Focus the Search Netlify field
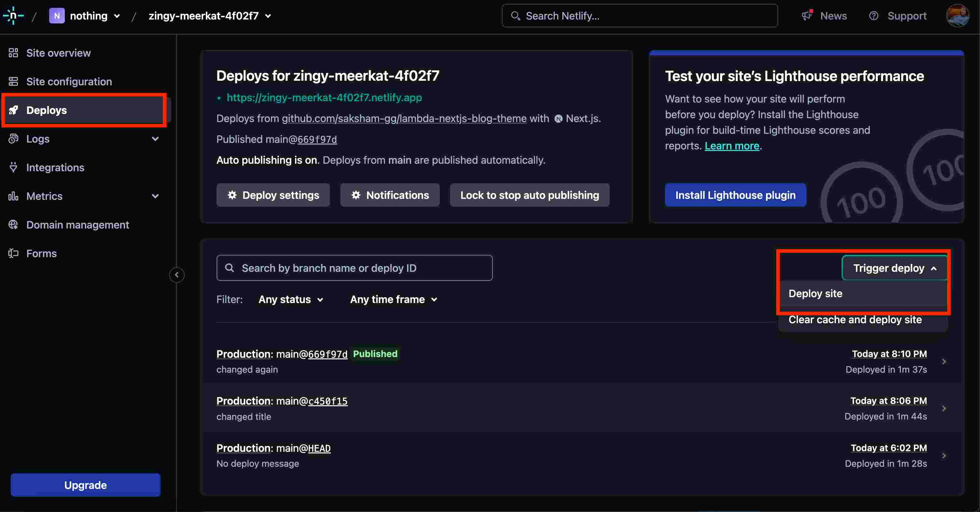The image size is (980, 512). click(x=640, y=16)
